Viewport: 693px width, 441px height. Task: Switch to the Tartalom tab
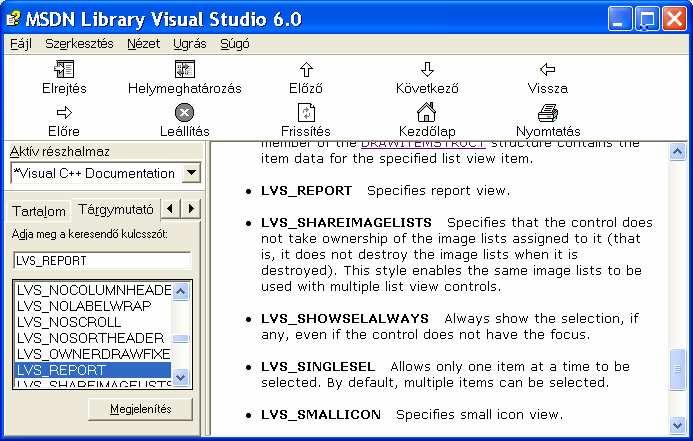[x=38, y=211]
